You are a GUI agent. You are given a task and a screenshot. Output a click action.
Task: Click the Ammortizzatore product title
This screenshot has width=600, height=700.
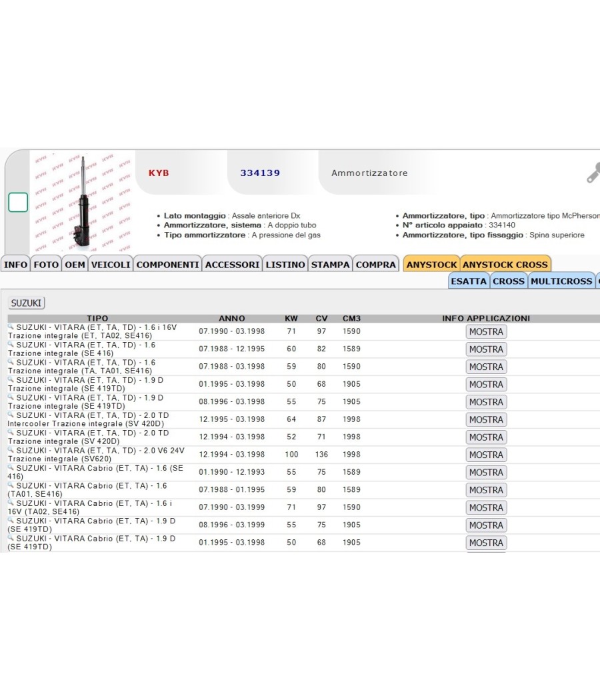point(369,173)
